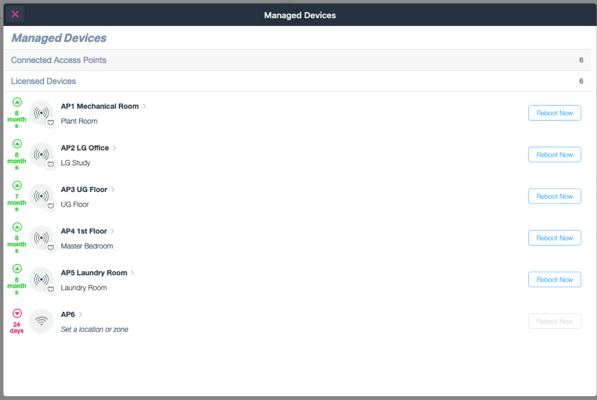This screenshot has width=597, height=400.
Task: Click the ethernet badge on AP5 Laundry Room icon
Action: coord(51,289)
